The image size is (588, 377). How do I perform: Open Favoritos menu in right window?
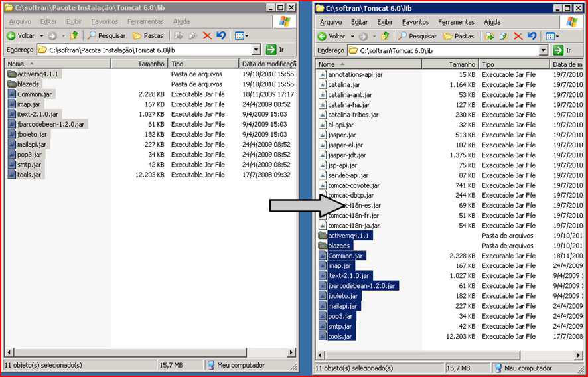(415, 22)
